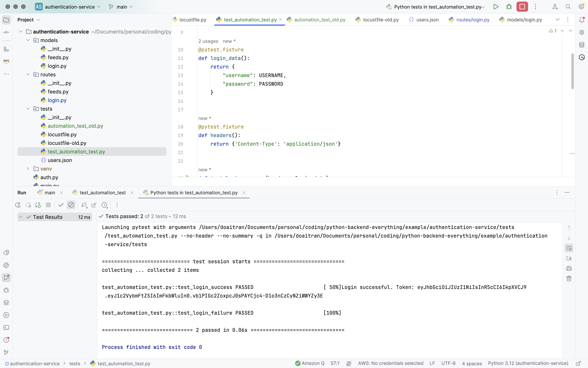Viewport: 588px width, 368px height.
Task: Open the AWS Toolkit sidebar icon
Action: pyautogui.click(x=6, y=61)
